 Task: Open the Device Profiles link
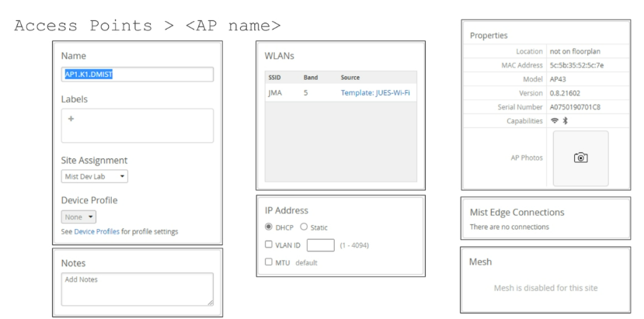pos(96,231)
